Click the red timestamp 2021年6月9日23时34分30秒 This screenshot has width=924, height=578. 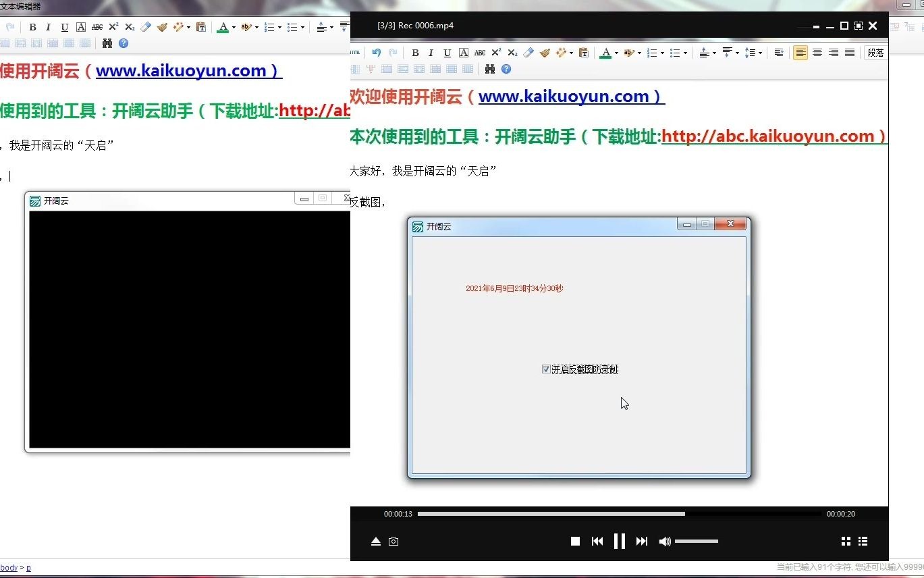(514, 288)
